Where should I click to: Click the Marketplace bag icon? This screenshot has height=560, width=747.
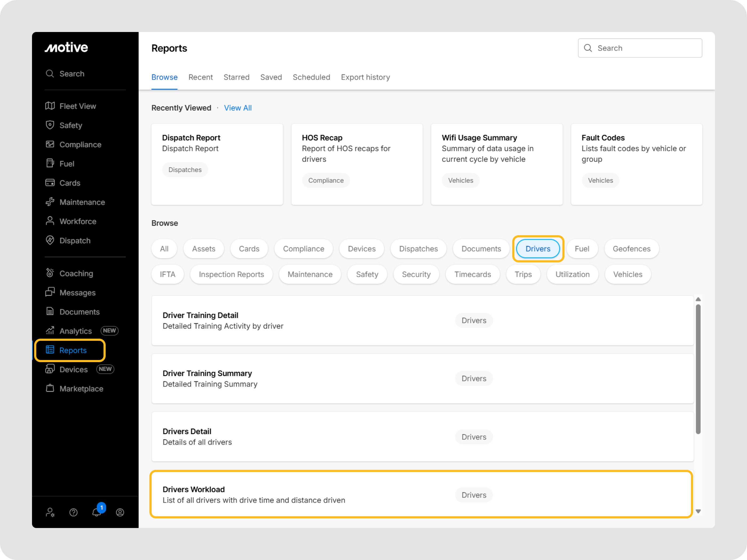click(50, 388)
